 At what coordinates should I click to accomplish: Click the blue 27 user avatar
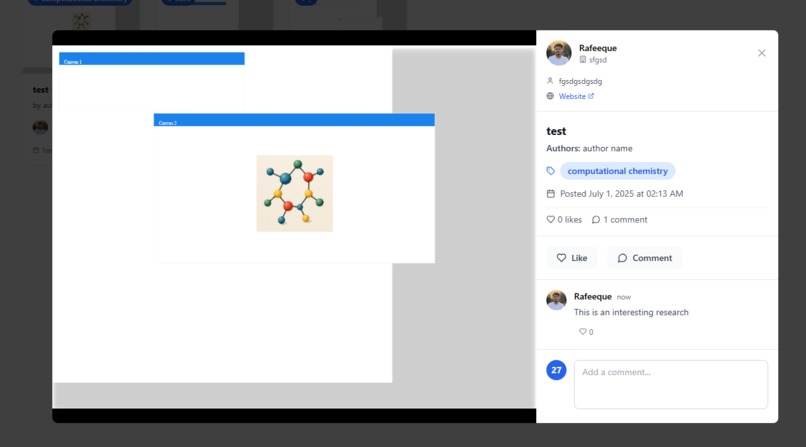pos(556,370)
